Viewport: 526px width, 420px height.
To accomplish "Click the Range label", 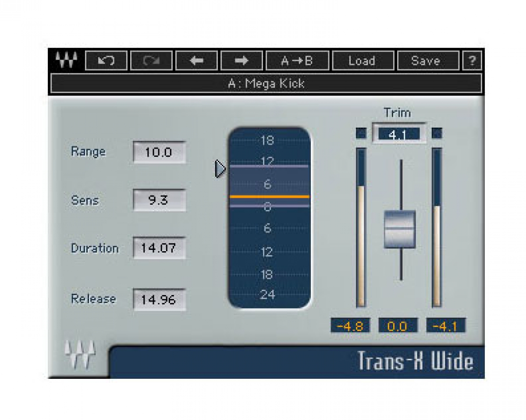I will point(88,152).
